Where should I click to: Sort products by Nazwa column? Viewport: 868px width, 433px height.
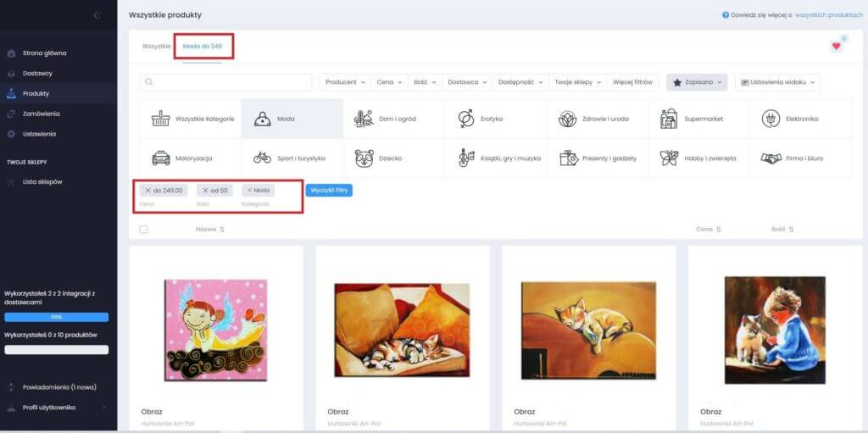pos(210,230)
